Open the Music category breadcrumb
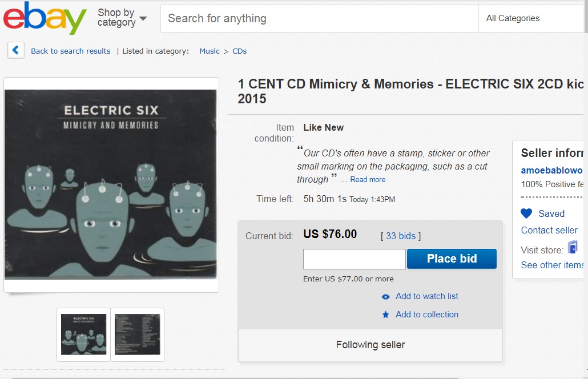The image size is (588, 379). click(210, 51)
